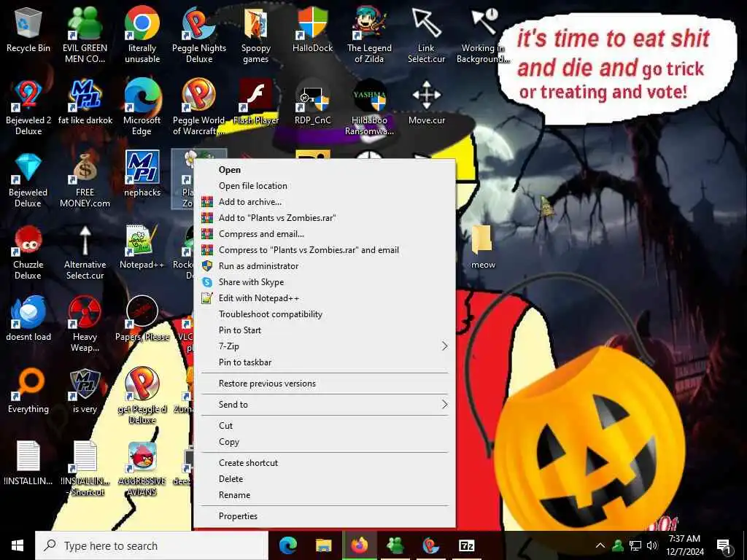Select Share with Skype

(x=325, y=282)
